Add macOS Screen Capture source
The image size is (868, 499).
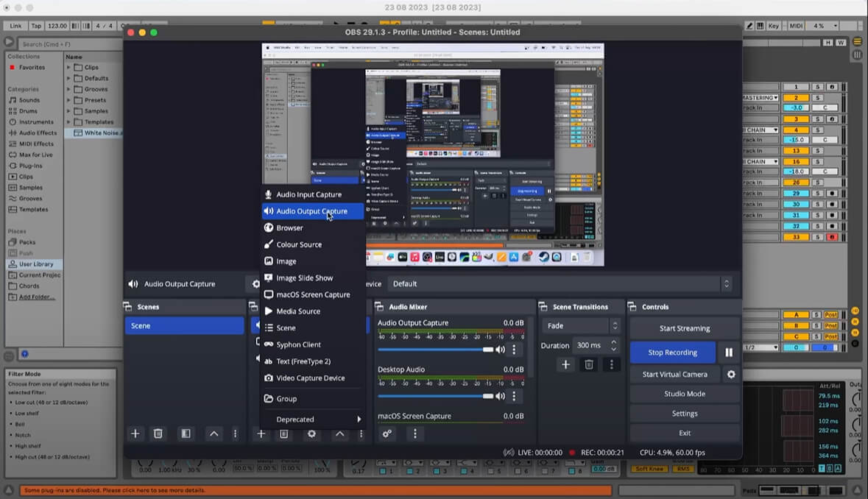313,294
